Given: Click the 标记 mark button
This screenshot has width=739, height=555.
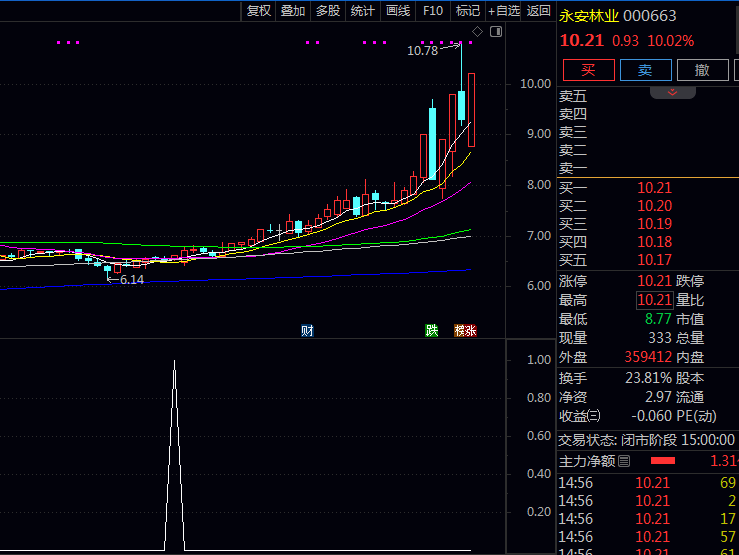Looking at the screenshot, I should pyautogui.click(x=467, y=11).
